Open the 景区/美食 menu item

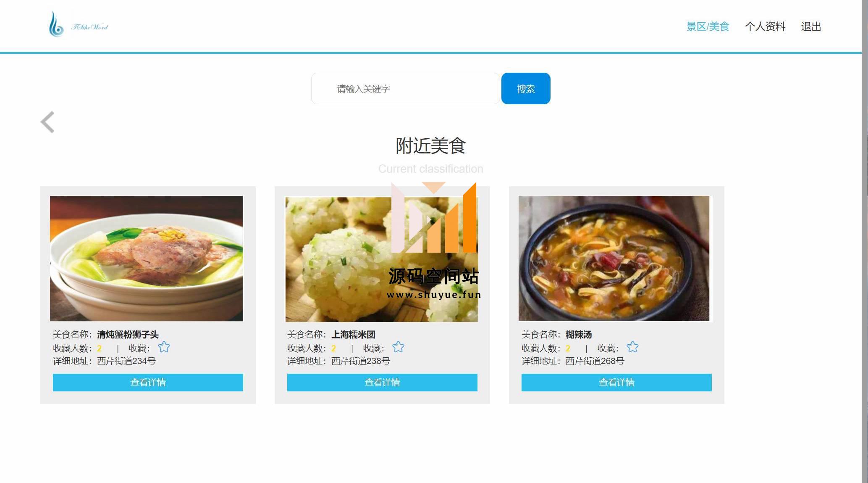(708, 26)
